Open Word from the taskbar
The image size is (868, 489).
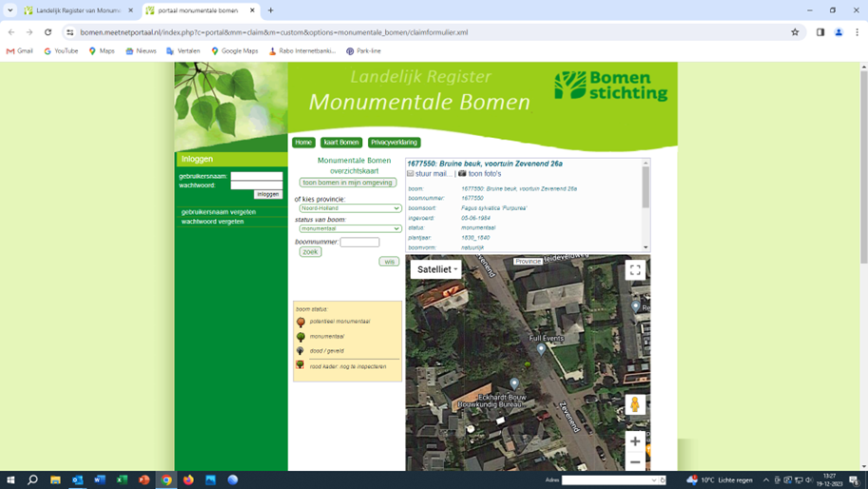(100, 480)
